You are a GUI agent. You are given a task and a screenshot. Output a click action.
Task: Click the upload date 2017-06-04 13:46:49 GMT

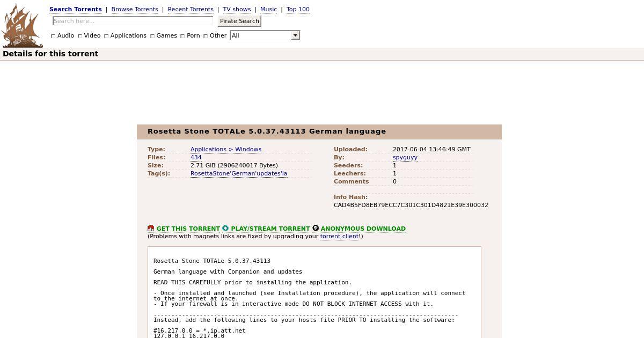pos(431,149)
